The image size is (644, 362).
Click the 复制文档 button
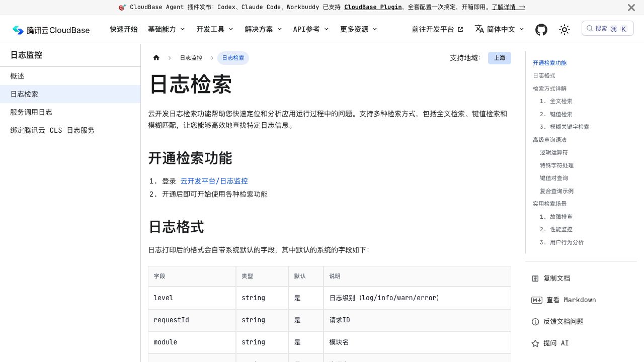[x=551, y=279]
